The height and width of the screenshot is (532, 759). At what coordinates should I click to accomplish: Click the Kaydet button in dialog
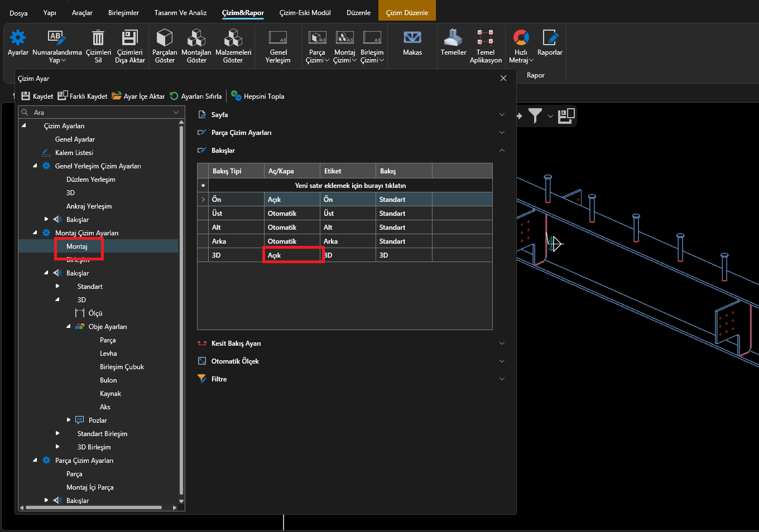tap(37, 96)
